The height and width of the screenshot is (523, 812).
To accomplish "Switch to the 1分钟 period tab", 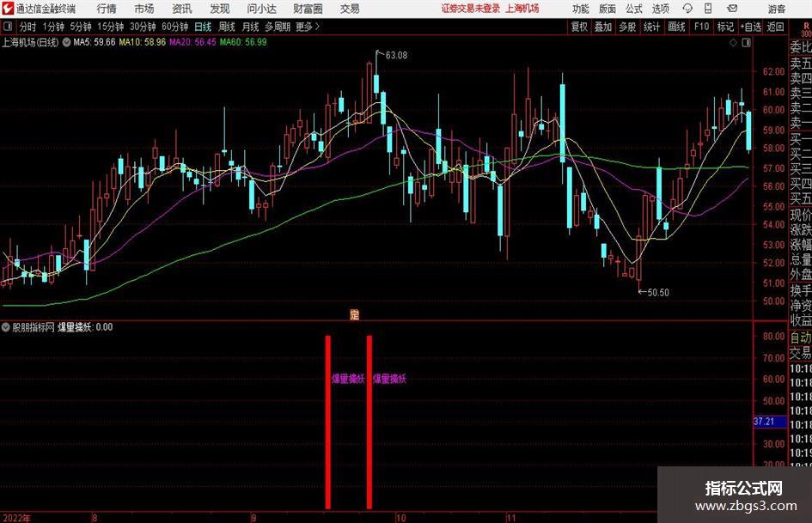I will 53,27.
